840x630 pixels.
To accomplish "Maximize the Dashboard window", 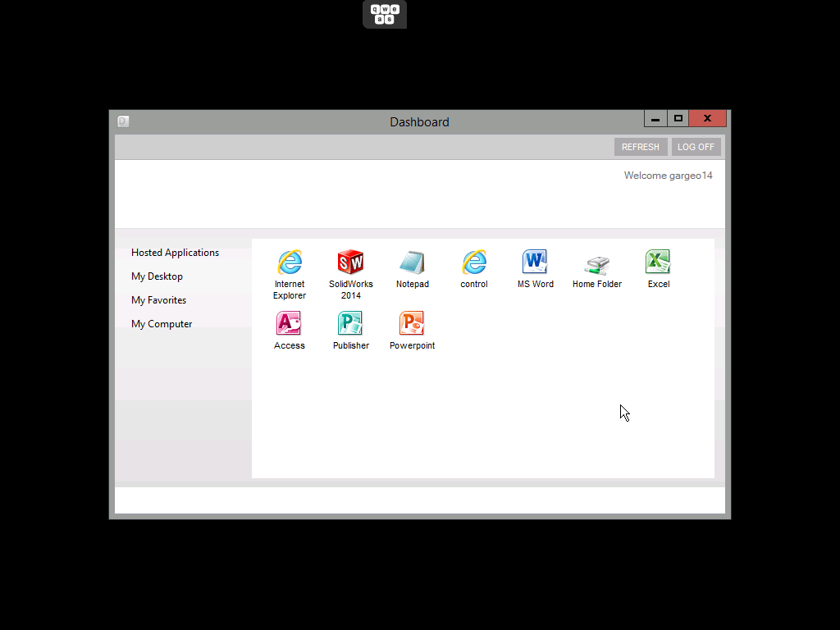I will 678,118.
